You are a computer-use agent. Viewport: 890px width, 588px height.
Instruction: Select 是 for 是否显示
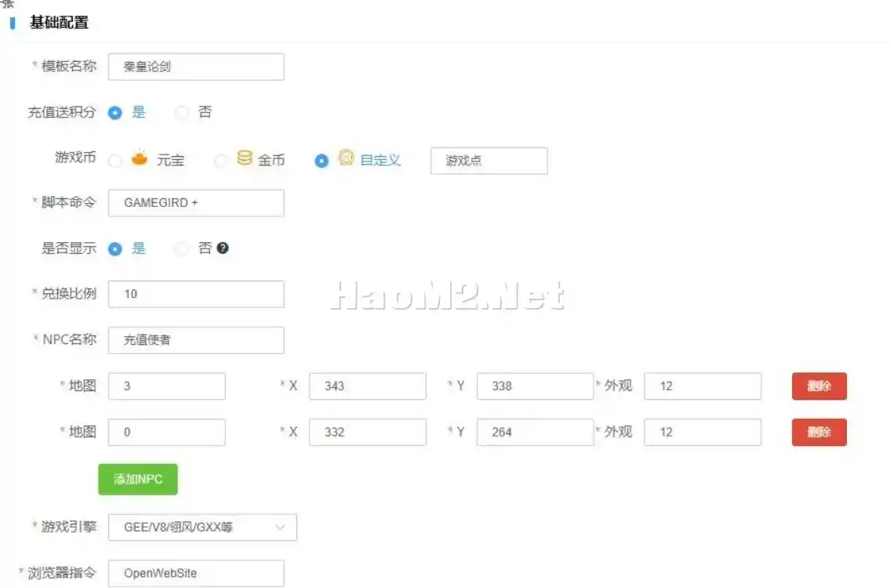(115, 249)
